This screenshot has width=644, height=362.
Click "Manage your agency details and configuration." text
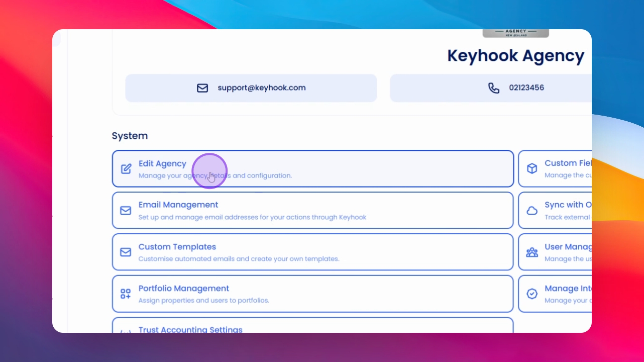point(215,175)
